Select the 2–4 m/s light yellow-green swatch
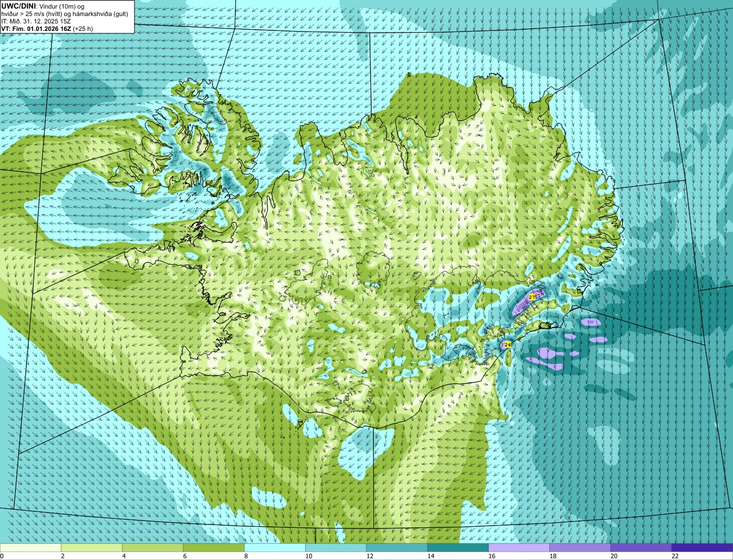 click(x=92, y=547)
